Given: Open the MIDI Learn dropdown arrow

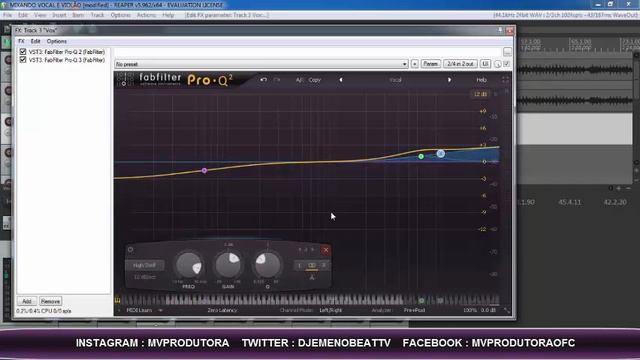Looking at the screenshot, I should coord(160,310).
